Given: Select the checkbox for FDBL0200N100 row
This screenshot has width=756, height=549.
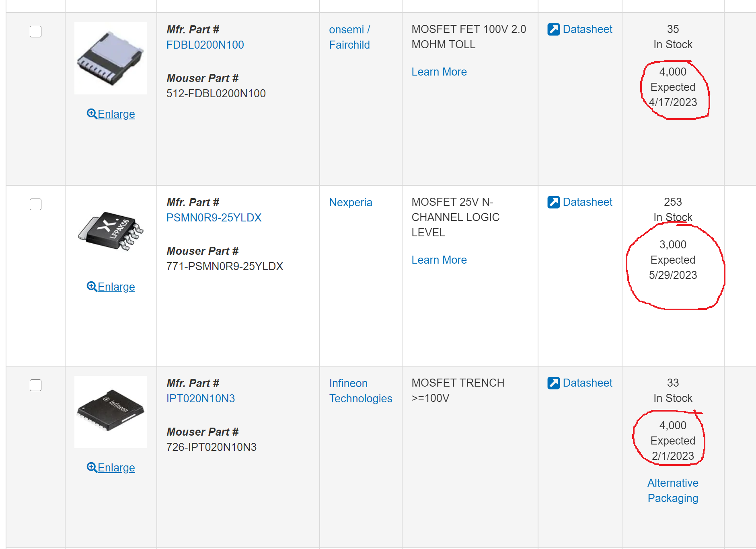Looking at the screenshot, I should coord(36,31).
